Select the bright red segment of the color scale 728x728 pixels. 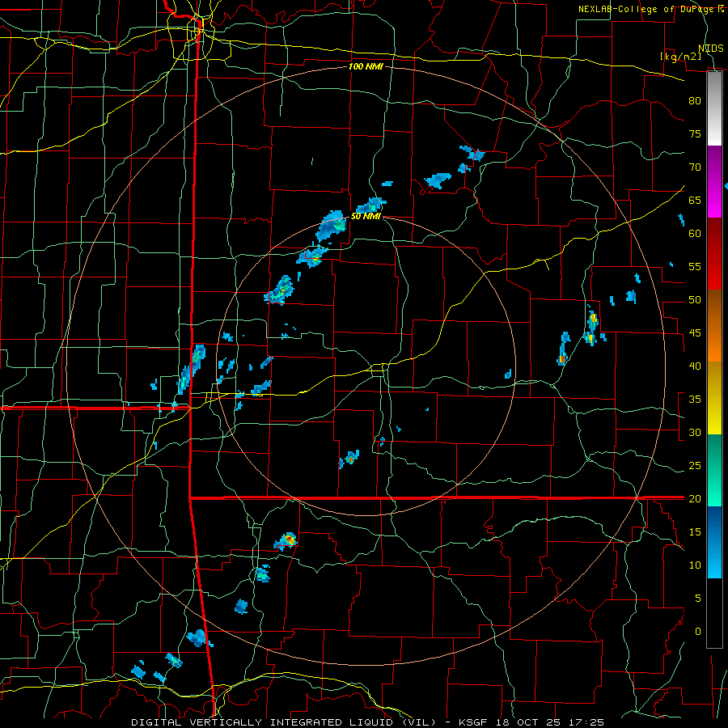[x=714, y=253]
